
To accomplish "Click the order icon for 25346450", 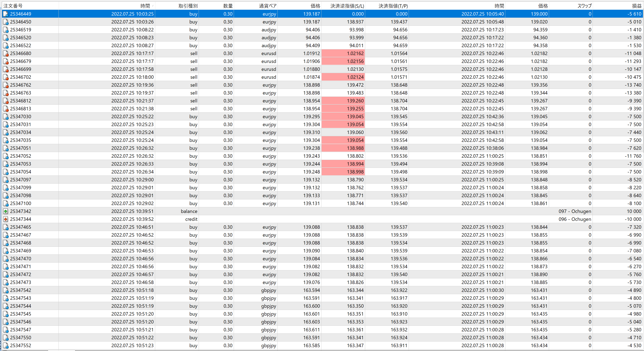I will (5, 22).
